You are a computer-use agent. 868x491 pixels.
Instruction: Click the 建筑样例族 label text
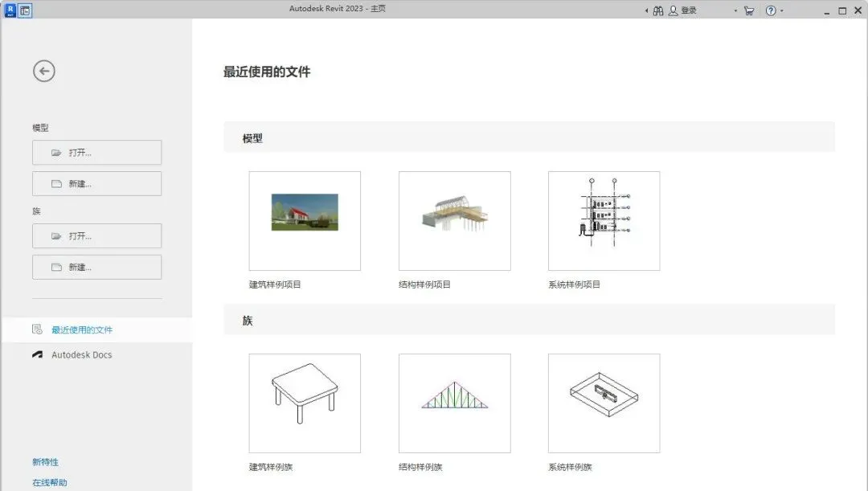(x=271, y=467)
